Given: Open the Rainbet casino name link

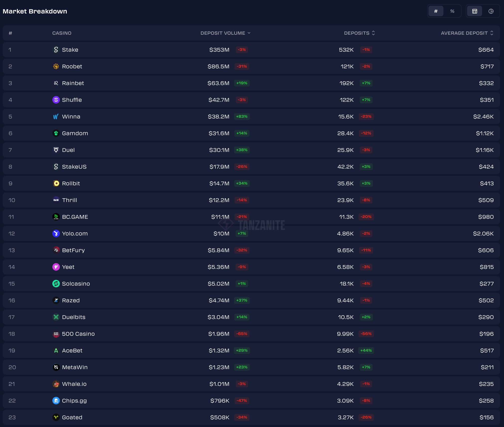Looking at the screenshot, I should click(73, 83).
